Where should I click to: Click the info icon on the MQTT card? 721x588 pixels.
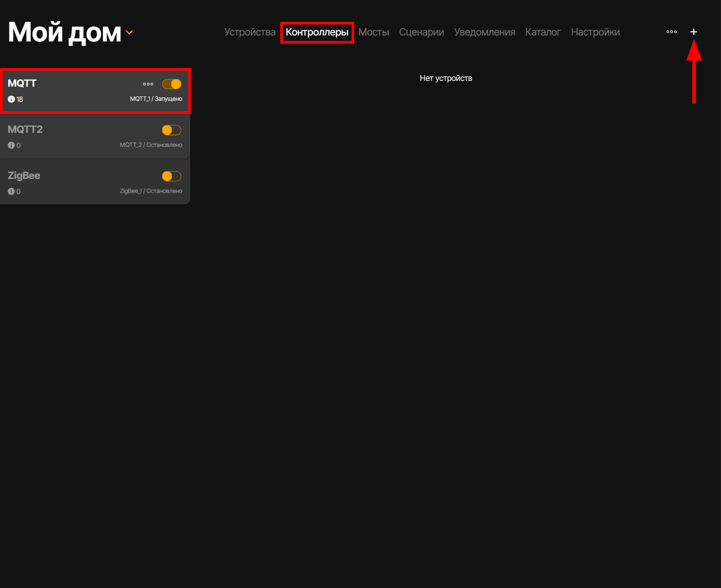coord(11,99)
